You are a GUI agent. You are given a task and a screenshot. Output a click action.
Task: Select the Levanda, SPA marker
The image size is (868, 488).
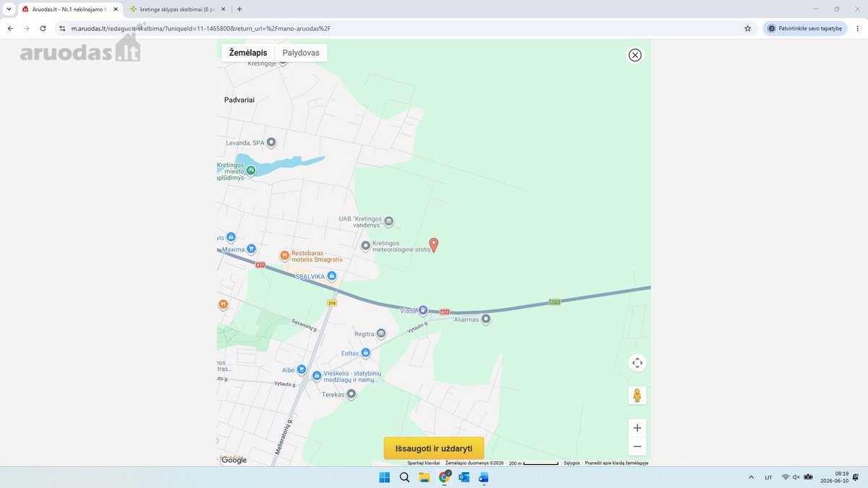pos(271,142)
